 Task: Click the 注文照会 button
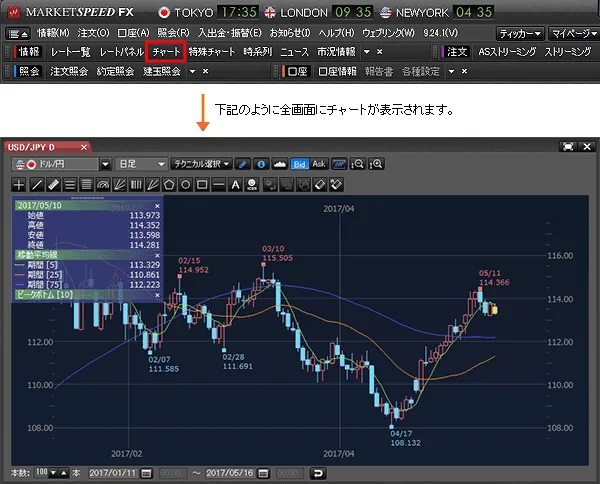pyautogui.click(x=69, y=71)
